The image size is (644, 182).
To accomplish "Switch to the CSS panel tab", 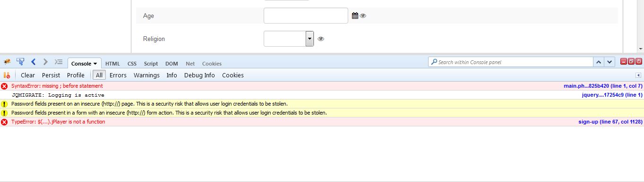I will click(x=132, y=64).
